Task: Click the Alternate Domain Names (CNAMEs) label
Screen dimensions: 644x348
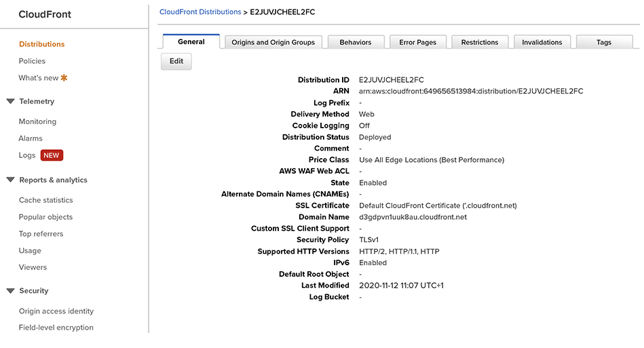Action: tap(285, 194)
